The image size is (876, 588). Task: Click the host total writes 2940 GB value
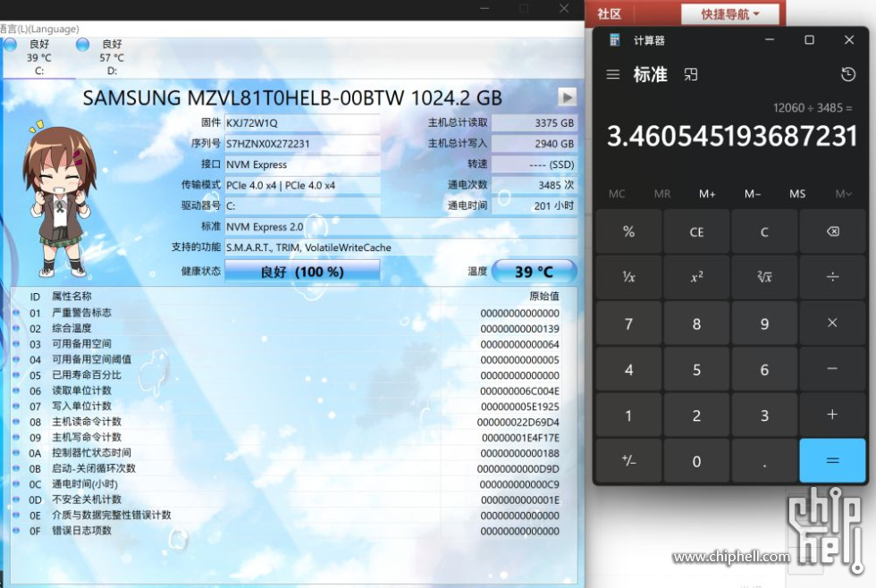point(534,144)
